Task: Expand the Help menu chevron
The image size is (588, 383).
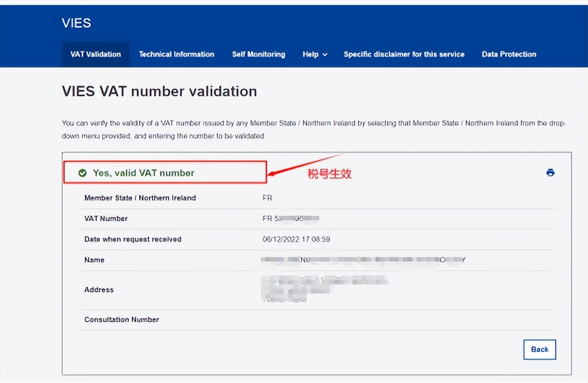Action: tap(325, 55)
